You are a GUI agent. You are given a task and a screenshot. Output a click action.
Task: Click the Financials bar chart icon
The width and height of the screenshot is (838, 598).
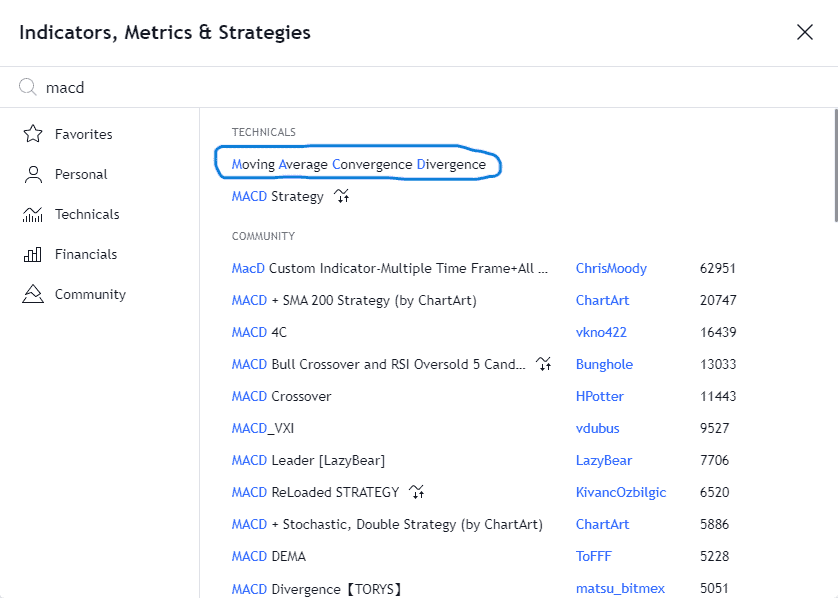coord(33,254)
